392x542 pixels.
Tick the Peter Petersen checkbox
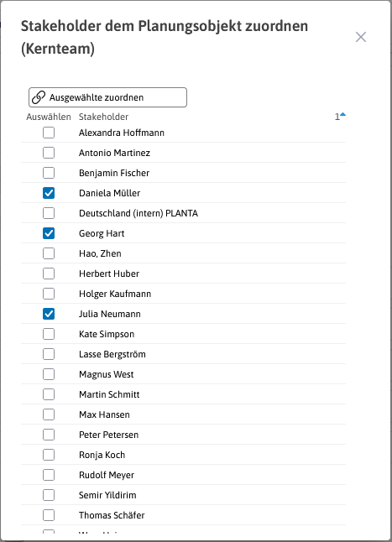click(49, 435)
